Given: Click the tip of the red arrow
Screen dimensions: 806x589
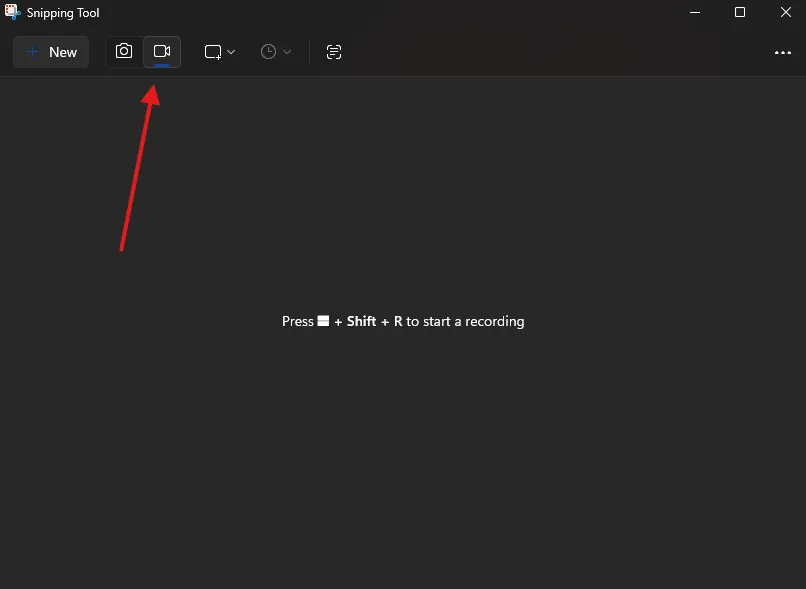Looking at the screenshot, I should coord(152,88).
